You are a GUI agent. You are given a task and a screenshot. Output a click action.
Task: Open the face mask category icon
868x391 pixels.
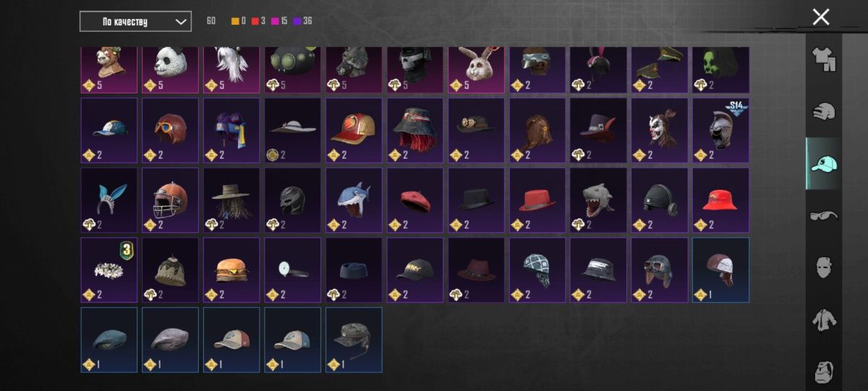click(823, 268)
